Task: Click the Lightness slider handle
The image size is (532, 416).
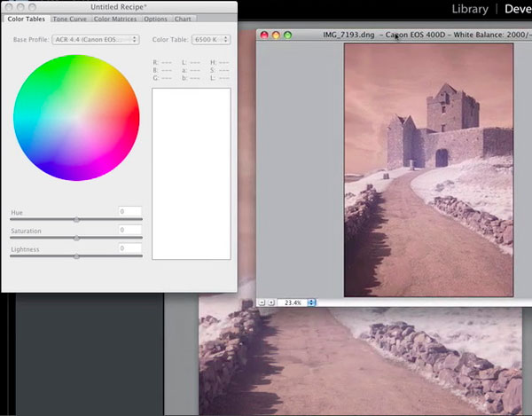Action: coord(76,255)
